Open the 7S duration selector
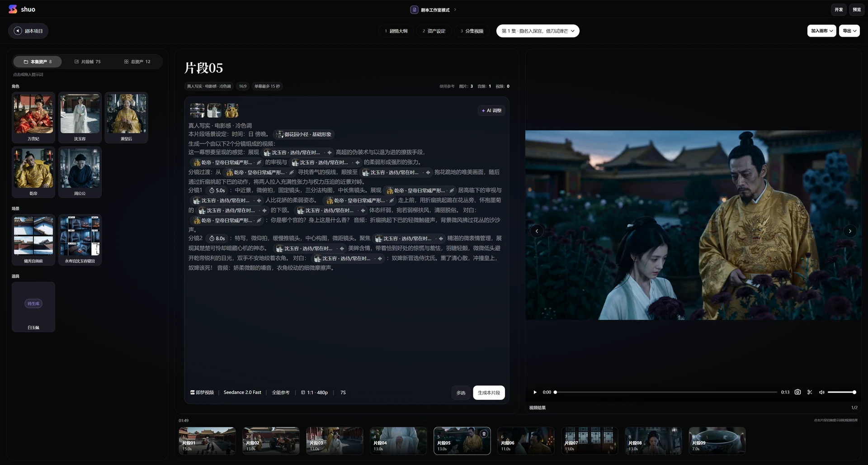The image size is (868, 465). 343,393
